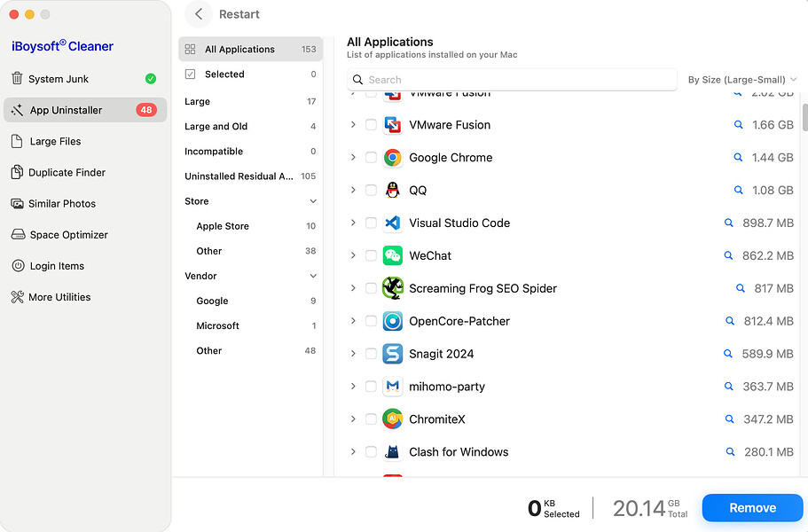Select the Selected filter category
Screen dimensions: 808x532
[250, 74]
